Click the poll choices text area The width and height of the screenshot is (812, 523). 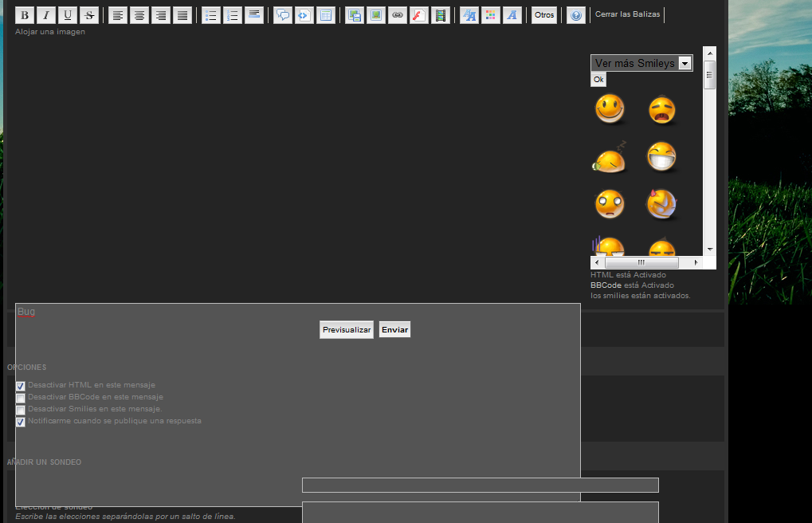[481, 512]
